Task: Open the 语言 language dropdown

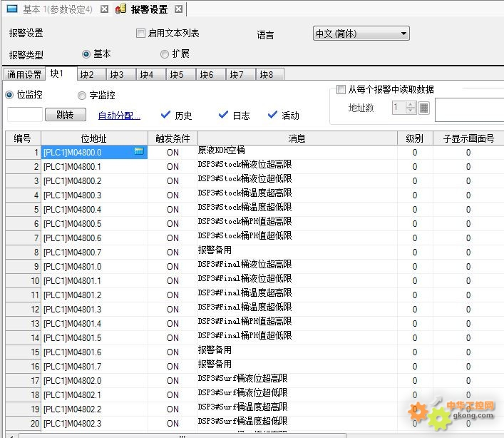Action: [x=361, y=34]
